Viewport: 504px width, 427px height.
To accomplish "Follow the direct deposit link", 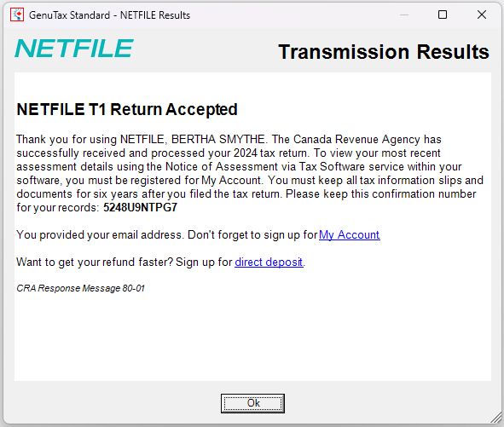I will pos(269,263).
